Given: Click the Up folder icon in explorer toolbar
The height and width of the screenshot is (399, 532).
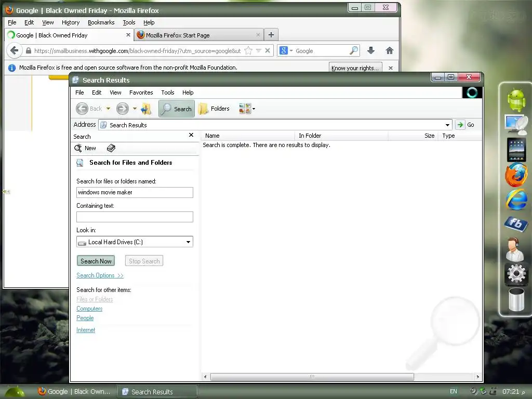Looking at the screenshot, I should pyautogui.click(x=146, y=109).
